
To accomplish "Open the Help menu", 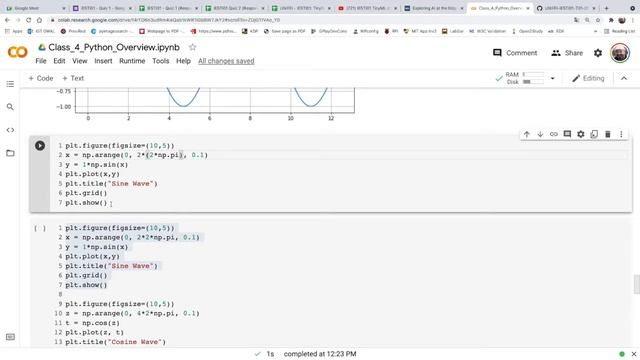I will [x=183, y=61].
